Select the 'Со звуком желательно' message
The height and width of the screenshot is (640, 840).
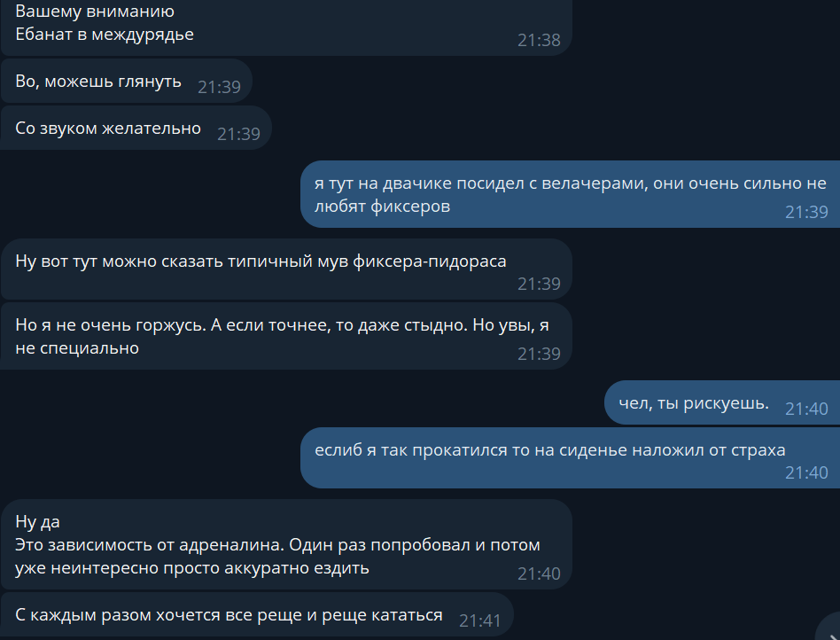(136, 129)
